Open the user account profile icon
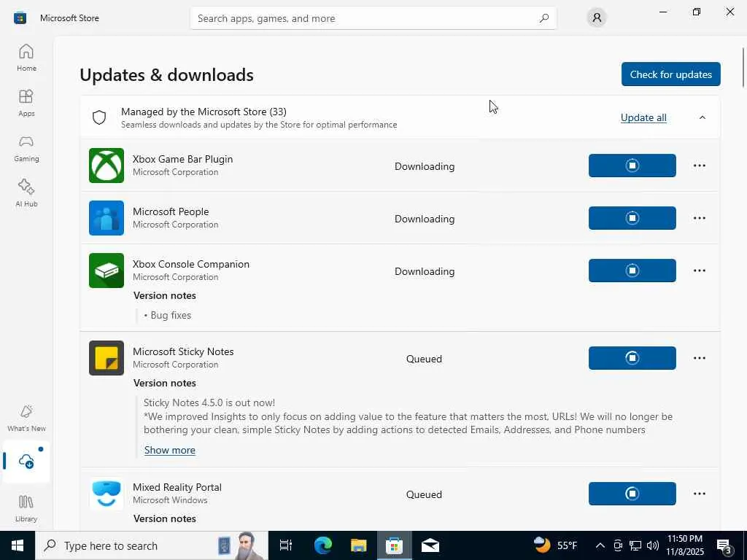The height and width of the screenshot is (560, 747). pyautogui.click(x=597, y=18)
